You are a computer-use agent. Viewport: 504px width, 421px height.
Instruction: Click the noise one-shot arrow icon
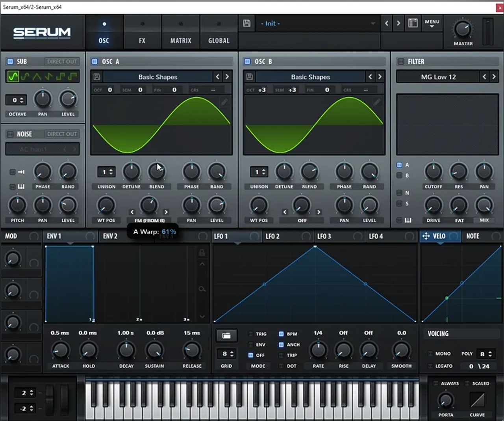(x=21, y=172)
